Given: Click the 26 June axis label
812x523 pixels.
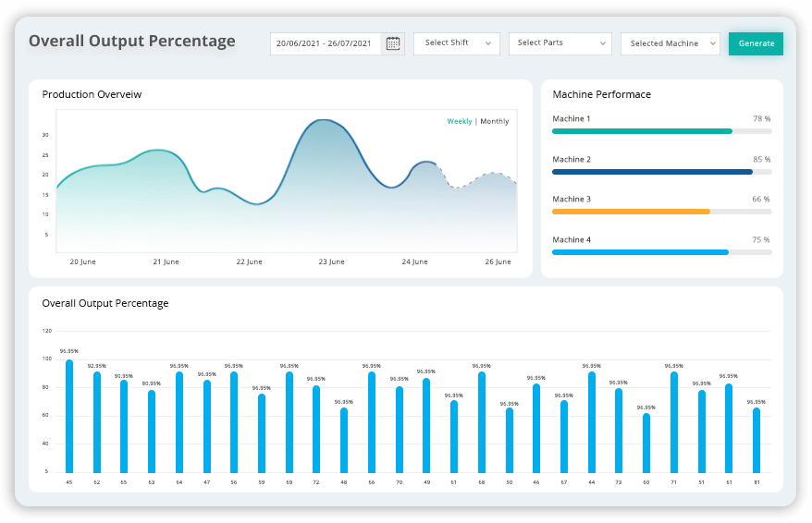Looking at the screenshot, I should pyautogui.click(x=498, y=262).
